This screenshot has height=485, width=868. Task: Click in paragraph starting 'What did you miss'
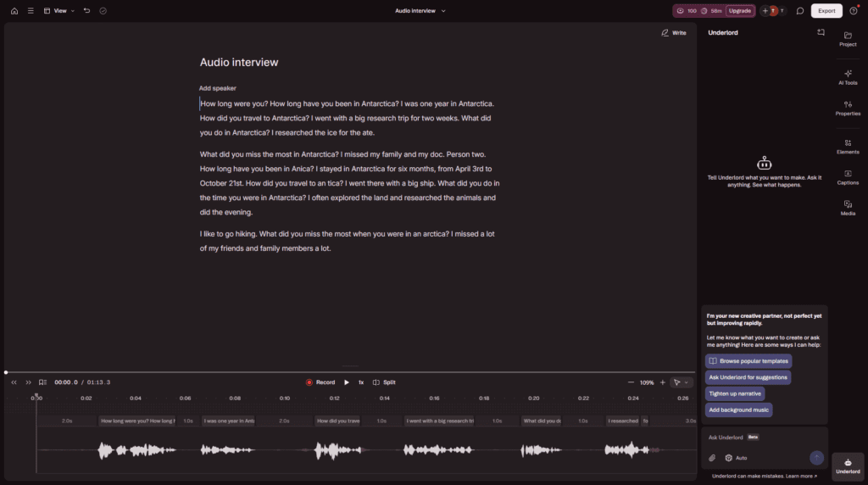(349, 183)
